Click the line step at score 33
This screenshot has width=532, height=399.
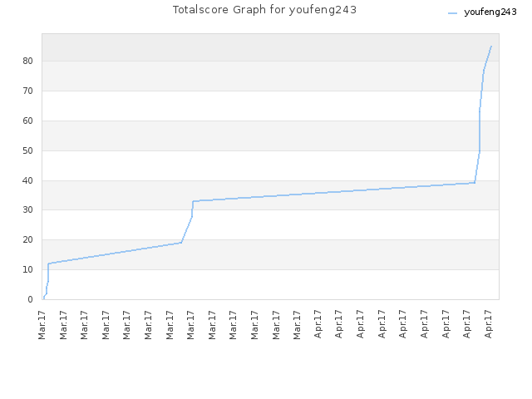(x=193, y=201)
